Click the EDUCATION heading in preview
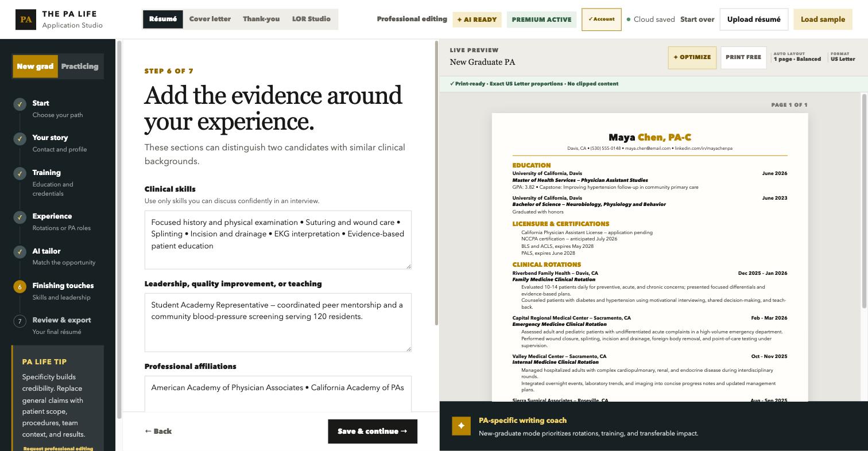Screen dimensions: 868x451 click(x=532, y=165)
